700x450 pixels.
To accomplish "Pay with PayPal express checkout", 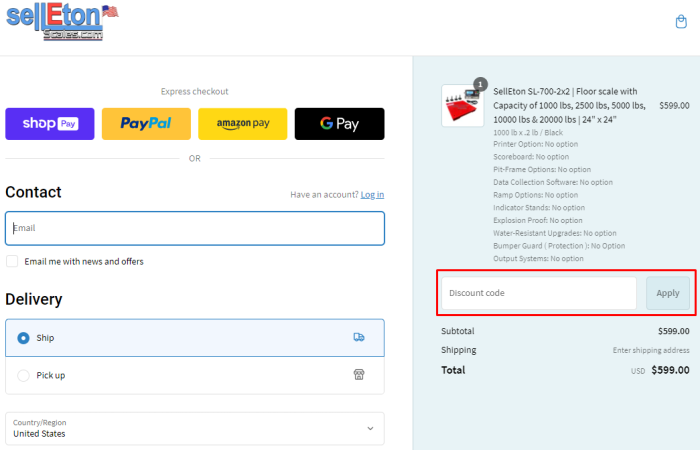I will click(146, 124).
